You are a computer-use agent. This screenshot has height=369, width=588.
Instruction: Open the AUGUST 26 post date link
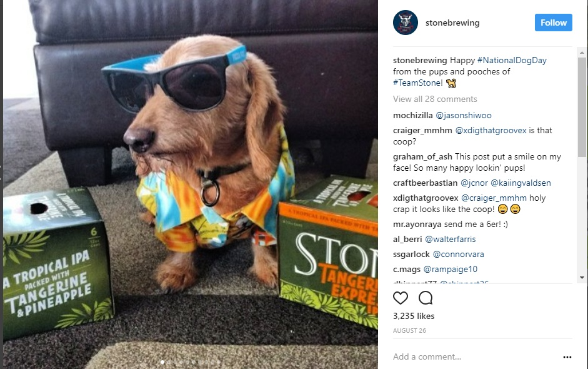pyautogui.click(x=409, y=331)
